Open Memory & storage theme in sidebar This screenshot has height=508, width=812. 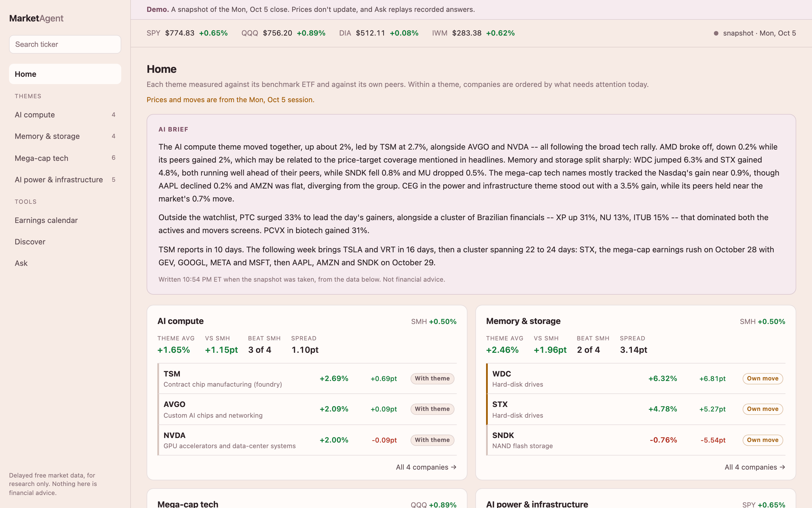tap(65, 136)
